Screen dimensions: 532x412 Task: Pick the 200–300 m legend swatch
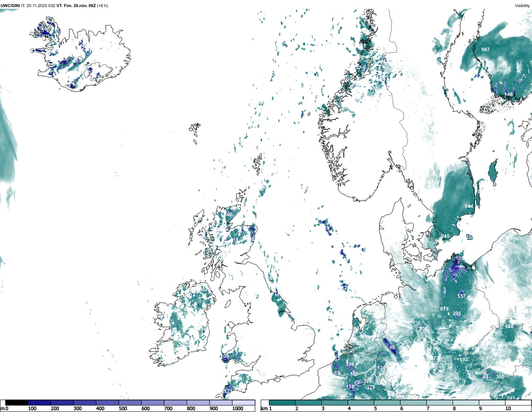(62, 403)
